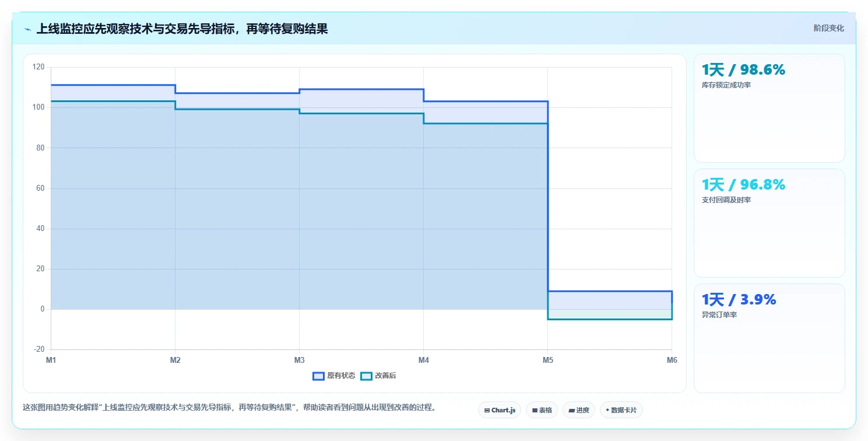This screenshot has width=868, height=441.
Task: Open the 库存锁定成功率 card
Action: coord(769,108)
